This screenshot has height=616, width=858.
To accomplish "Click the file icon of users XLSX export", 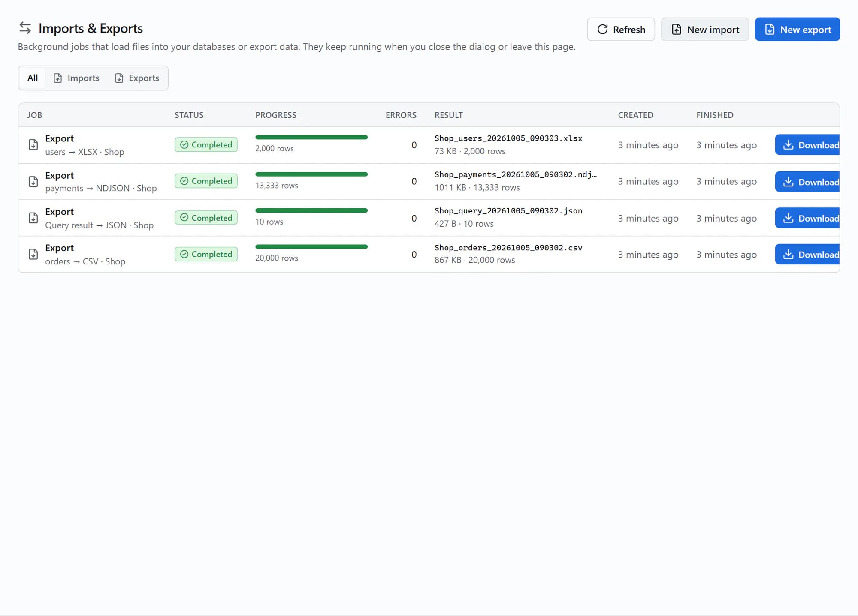I will click(33, 145).
